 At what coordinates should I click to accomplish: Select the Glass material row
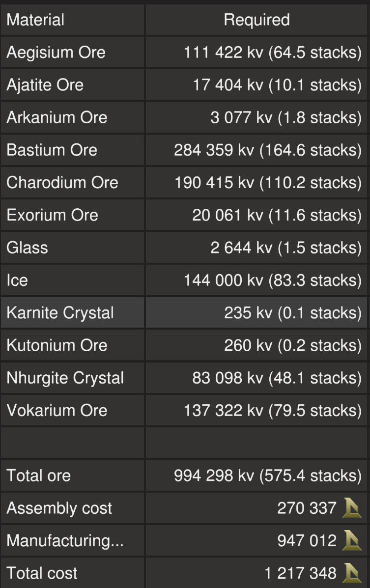point(27,247)
